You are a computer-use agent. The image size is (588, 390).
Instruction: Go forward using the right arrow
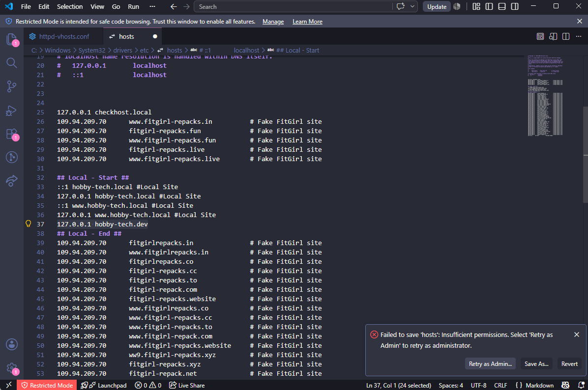tap(186, 6)
